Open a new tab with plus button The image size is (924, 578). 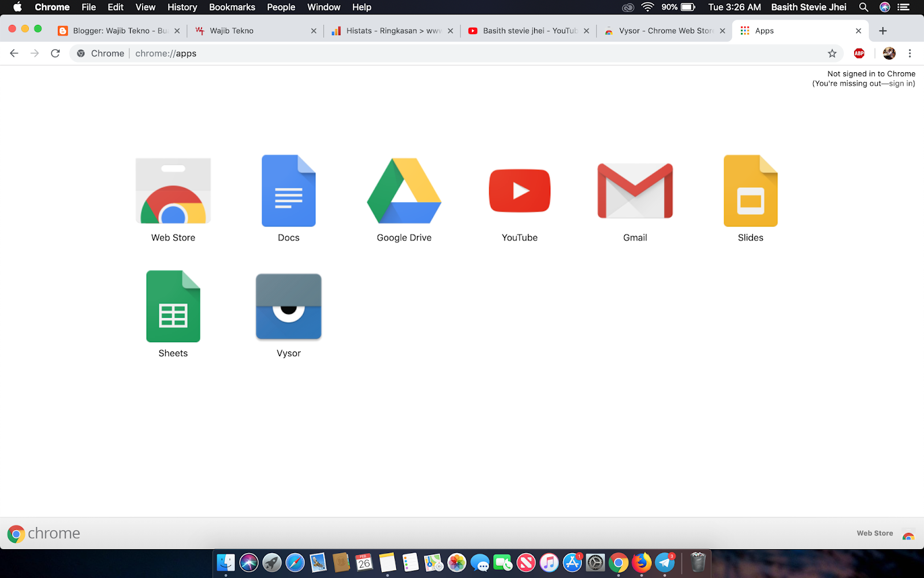[882, 31]
